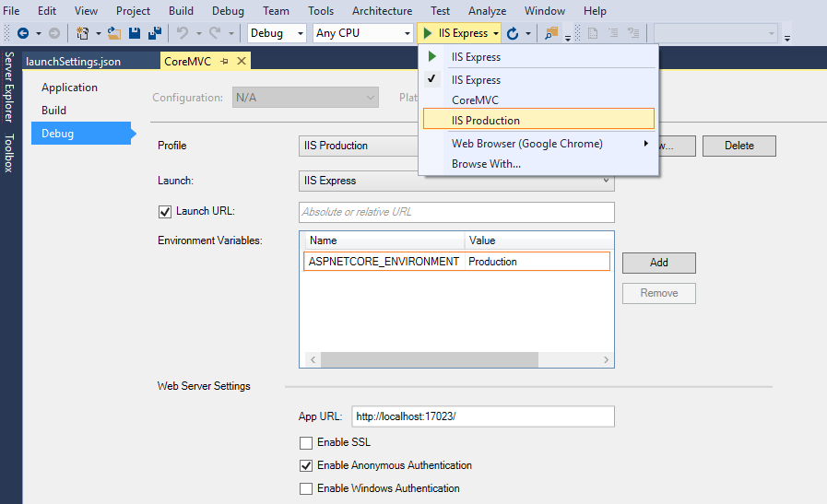This screenshot has height=504, width=827.
Task: Open the Profile combo box showing IIS Production
Action: (x=359, y=146)
